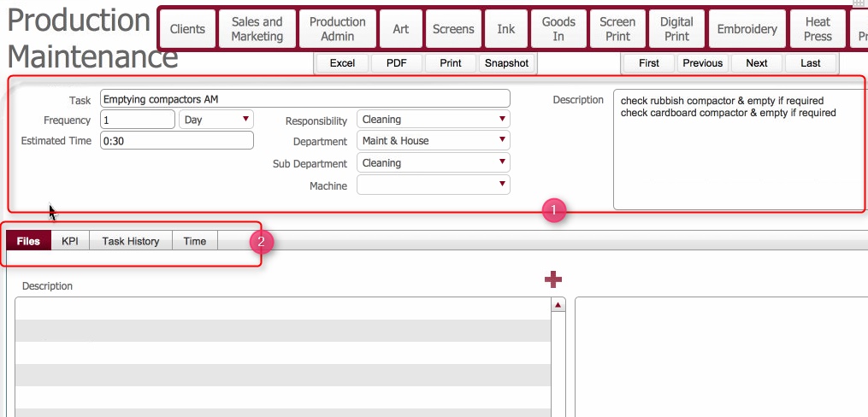The height and width of the screenshot is (417, 868).
Task: Select the Time tab
Action: point(195,241)
